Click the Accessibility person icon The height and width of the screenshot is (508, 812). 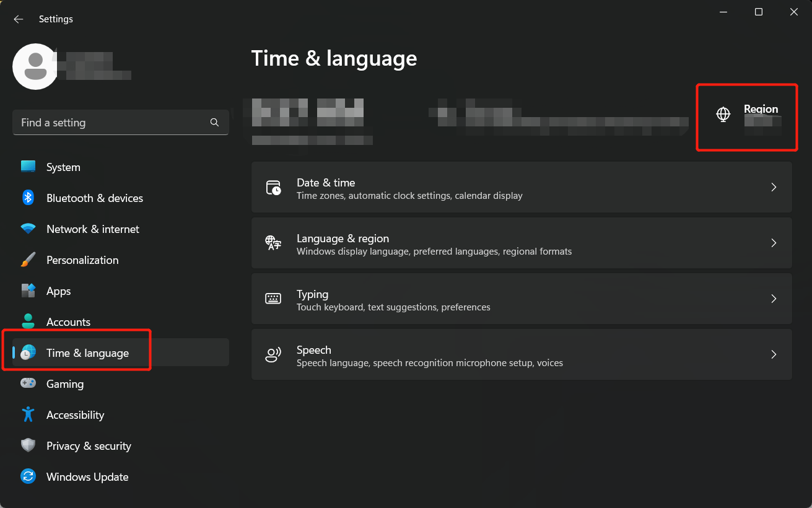click(28, 414)
